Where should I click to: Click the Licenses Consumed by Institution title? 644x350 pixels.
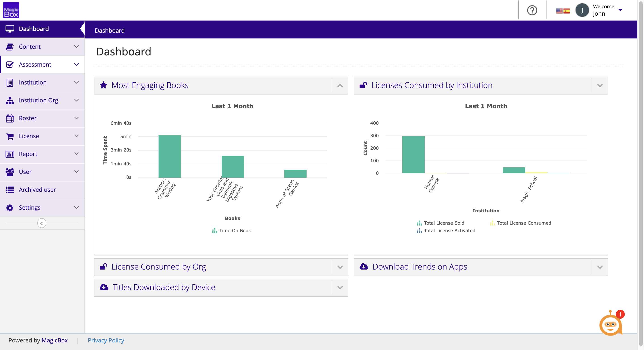click(432, 85)
